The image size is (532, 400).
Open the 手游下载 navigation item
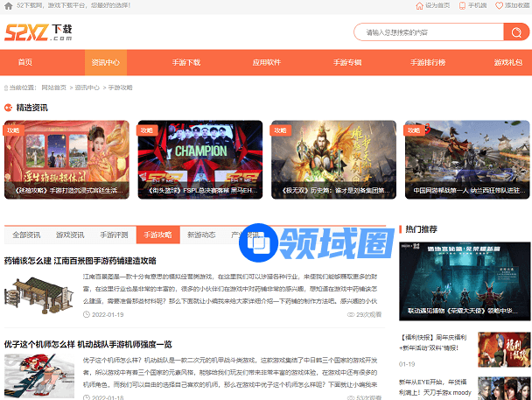point(185,63)
